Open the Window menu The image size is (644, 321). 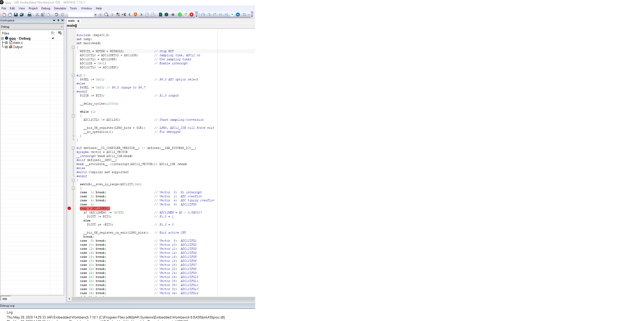click(86, 8)
